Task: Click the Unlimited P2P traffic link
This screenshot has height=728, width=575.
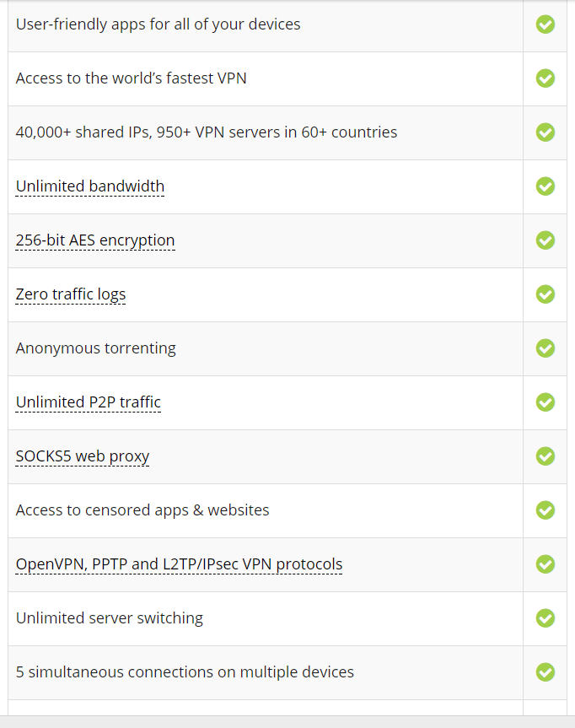Action: click(x=89, y=402)
